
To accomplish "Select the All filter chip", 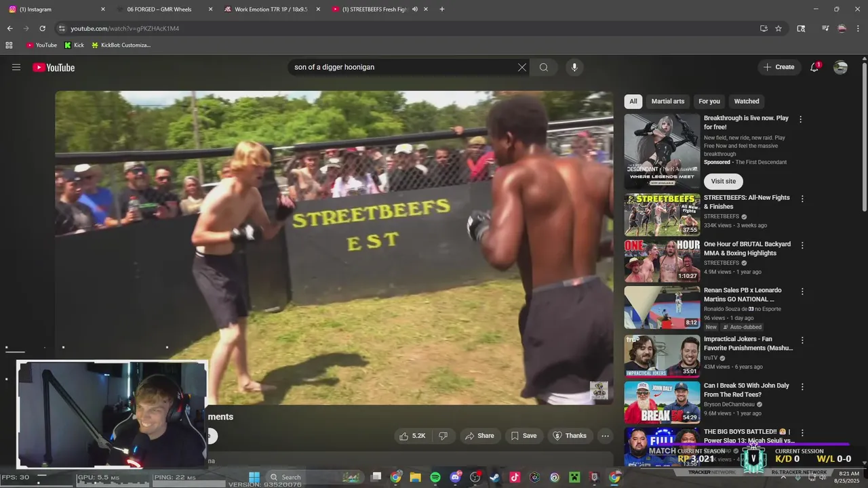I will point(633,101).
